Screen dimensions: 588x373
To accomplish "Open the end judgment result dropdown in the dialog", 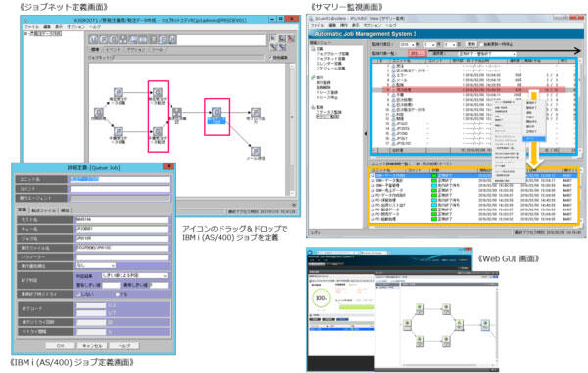I will [134, 276].
